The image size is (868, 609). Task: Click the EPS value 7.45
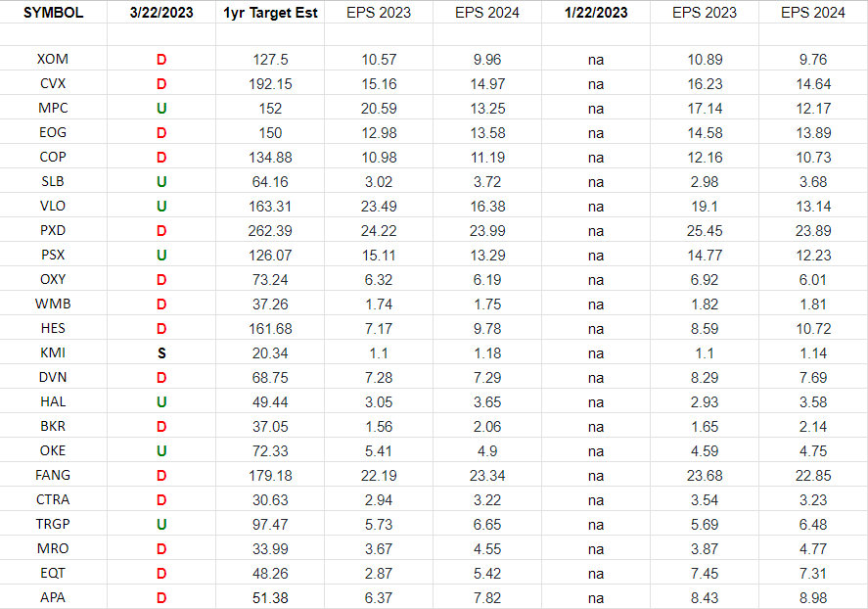tap(705, 574)
